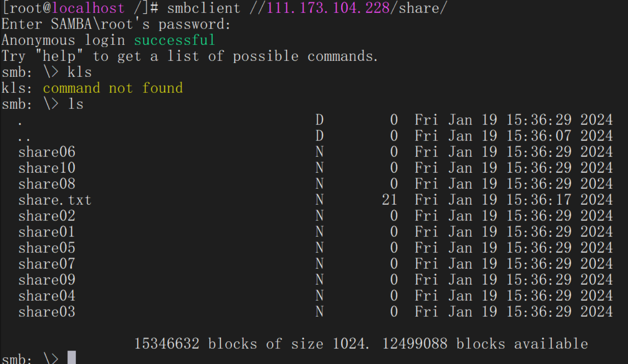Click the file size 21 value
The image size is (628, 364).
[x=389, y=200]
